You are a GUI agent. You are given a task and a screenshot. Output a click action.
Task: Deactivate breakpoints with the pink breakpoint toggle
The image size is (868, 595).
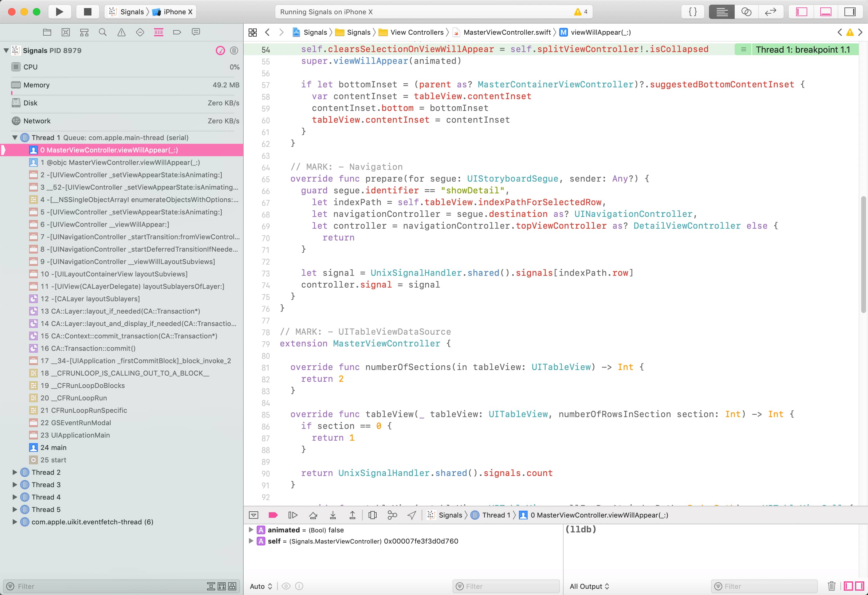click(273, 515)
